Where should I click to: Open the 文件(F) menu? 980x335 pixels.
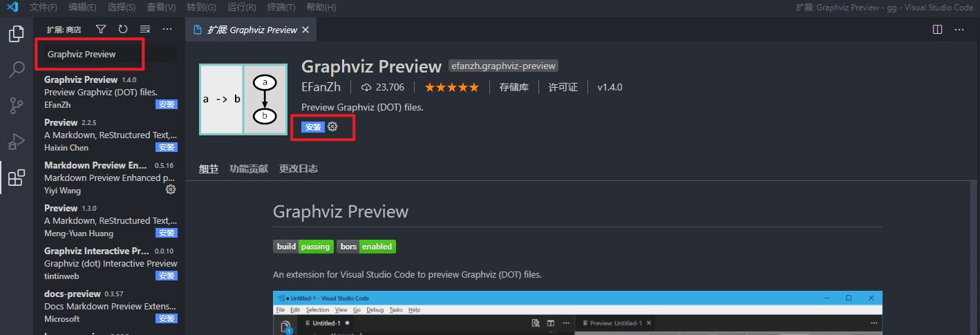pos(44,8)
